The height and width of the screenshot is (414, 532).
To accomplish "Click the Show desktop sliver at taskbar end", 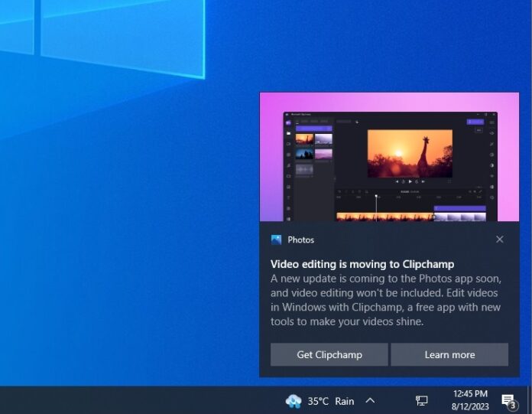I will click(530, 400).
